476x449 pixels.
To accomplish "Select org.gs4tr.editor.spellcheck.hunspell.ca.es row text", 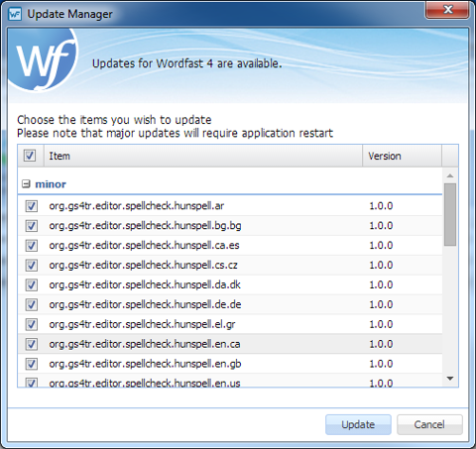I will (144, 246).
